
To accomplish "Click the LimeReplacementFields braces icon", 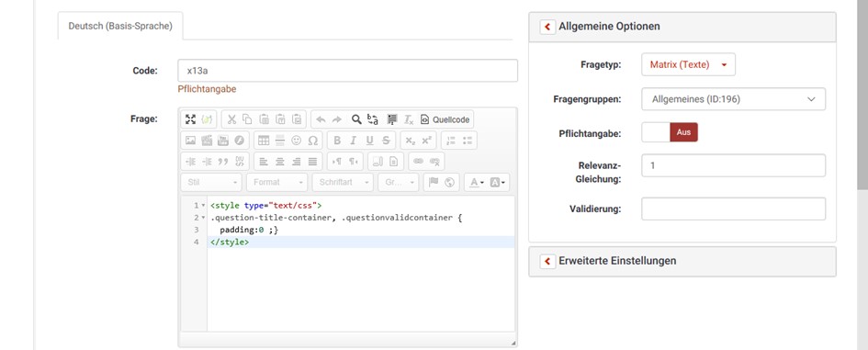I will tap(207, 119).
